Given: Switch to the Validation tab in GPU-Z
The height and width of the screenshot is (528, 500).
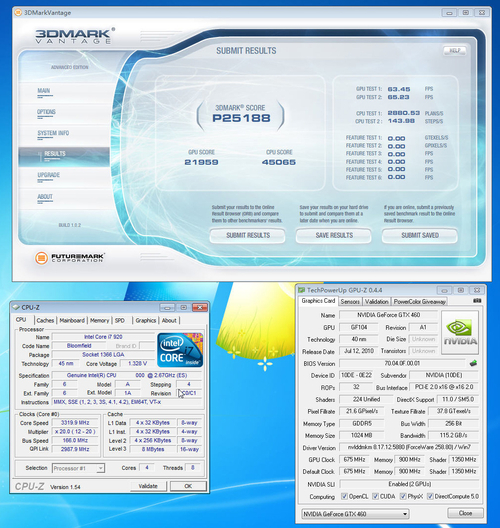Looking at the screenshot, I should [x=377, y=301].
